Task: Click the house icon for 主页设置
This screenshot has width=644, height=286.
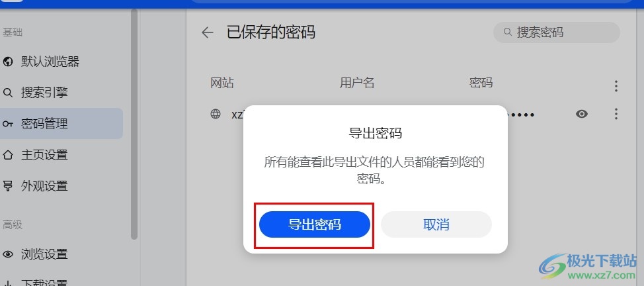Action: coord(8,155)
